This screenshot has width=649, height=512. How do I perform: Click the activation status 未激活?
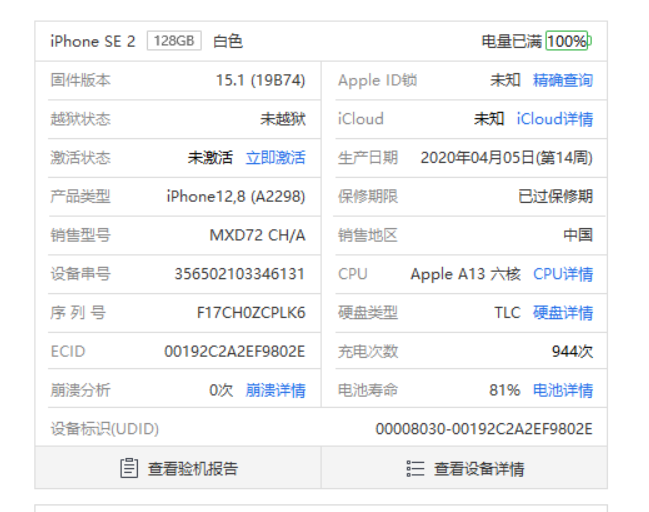(210, 158)
